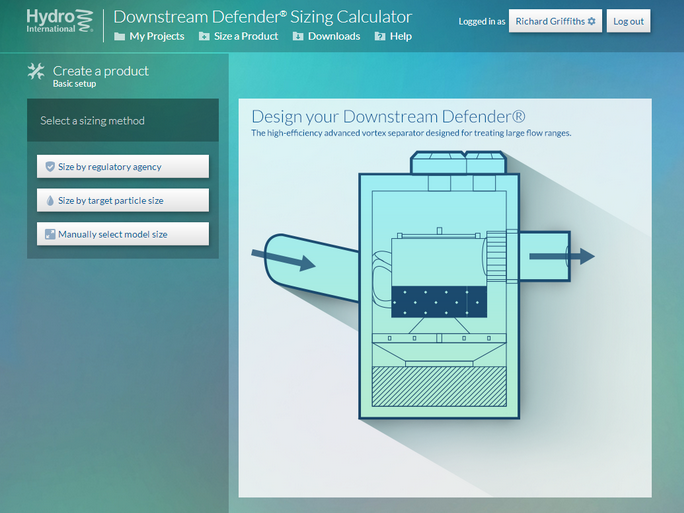Click the 'Select a sizing method' heading
The height and width of the screenshot is (513, 684).
[x=92, y=120]
